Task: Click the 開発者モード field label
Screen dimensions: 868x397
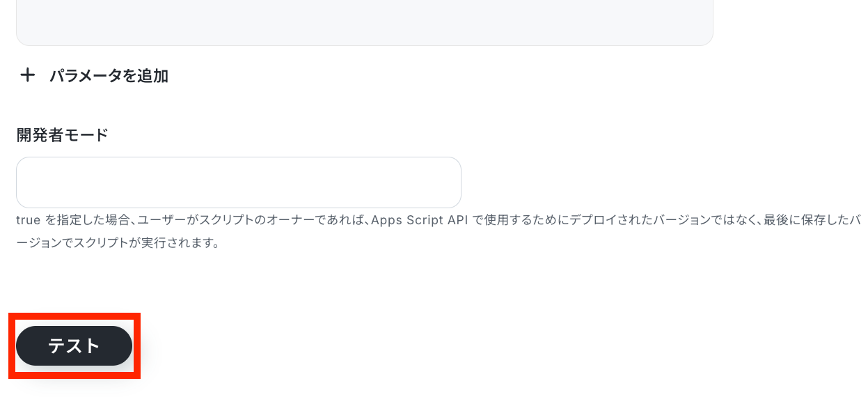Action: [62, 135]
